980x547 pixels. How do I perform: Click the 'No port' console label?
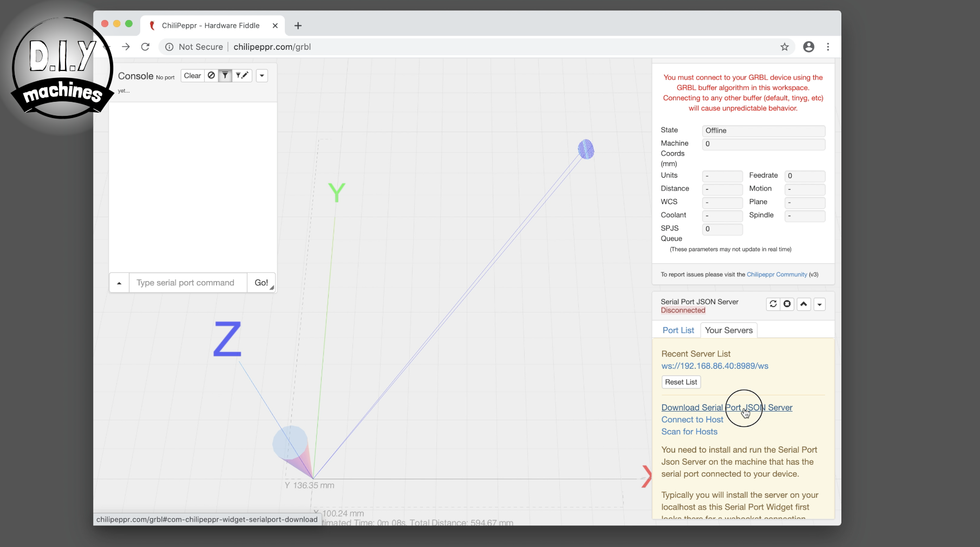[x=165, y=77]
